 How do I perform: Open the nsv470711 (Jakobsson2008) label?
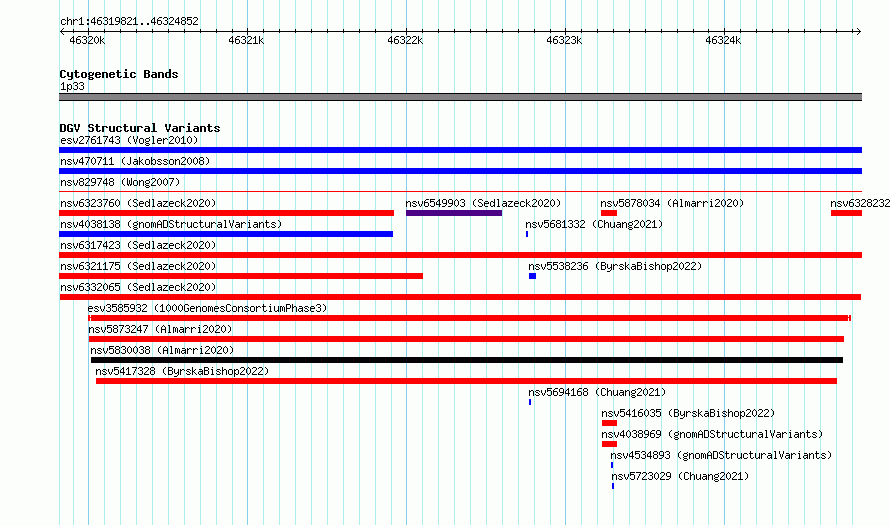pos(135,161)
